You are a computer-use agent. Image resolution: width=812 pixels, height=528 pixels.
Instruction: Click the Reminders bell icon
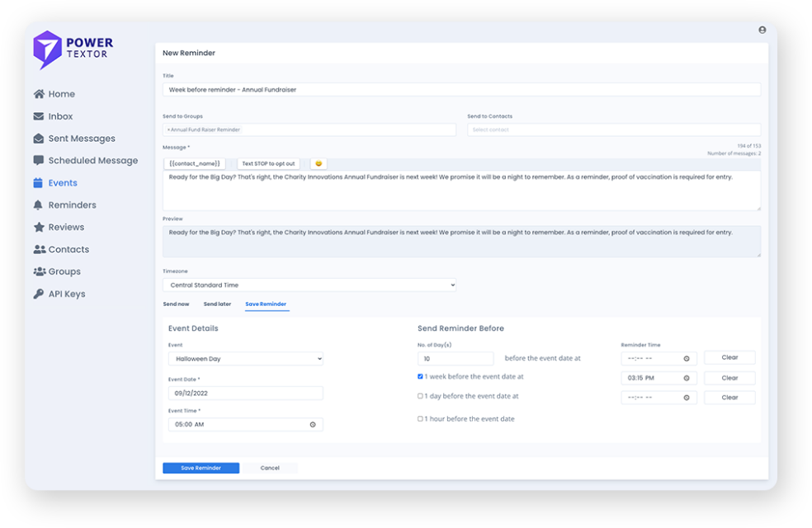click(x=39, y=205)
